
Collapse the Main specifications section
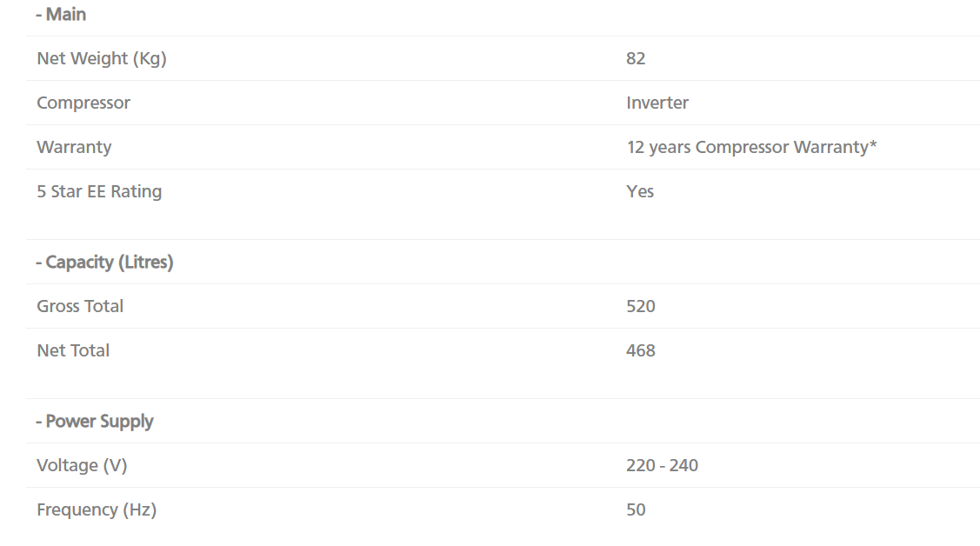pyautogui.click(x=61, y=15)
